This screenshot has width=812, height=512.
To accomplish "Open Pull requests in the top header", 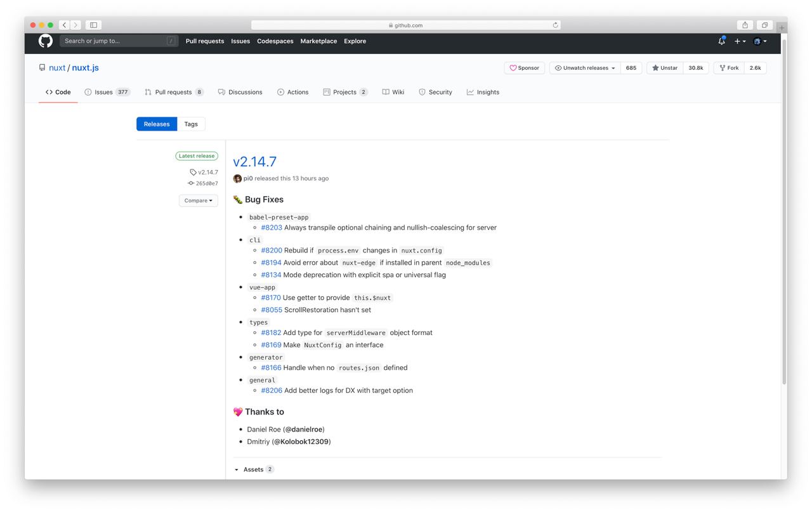I will point(205,41).
